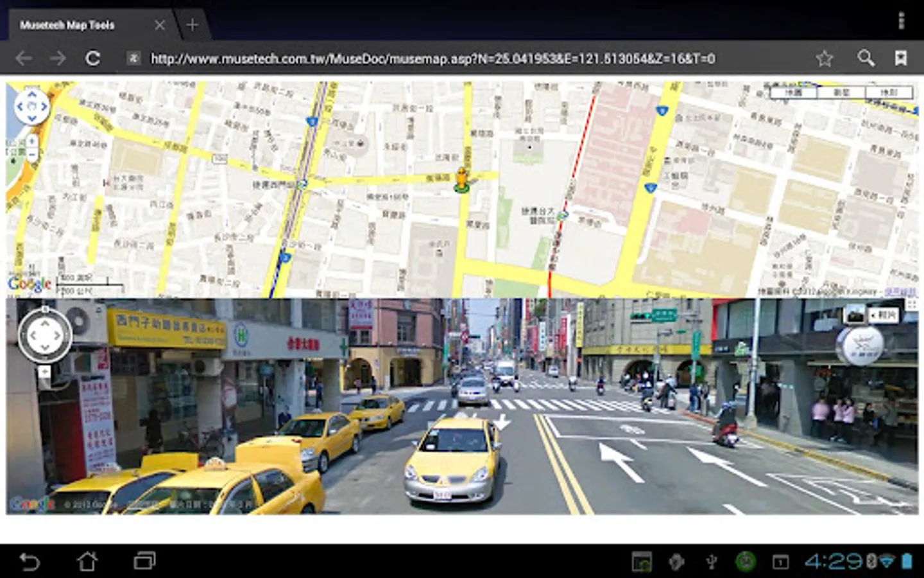Screen dimensions: 924x578
Task: Click the musetech.com.tw URL address bar
Action: point(432,59)
